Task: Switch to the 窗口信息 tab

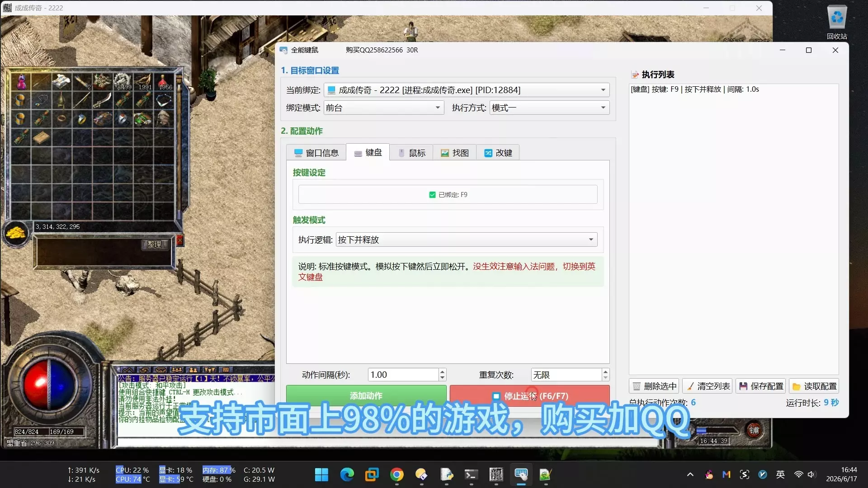Action: click(316, 153)
